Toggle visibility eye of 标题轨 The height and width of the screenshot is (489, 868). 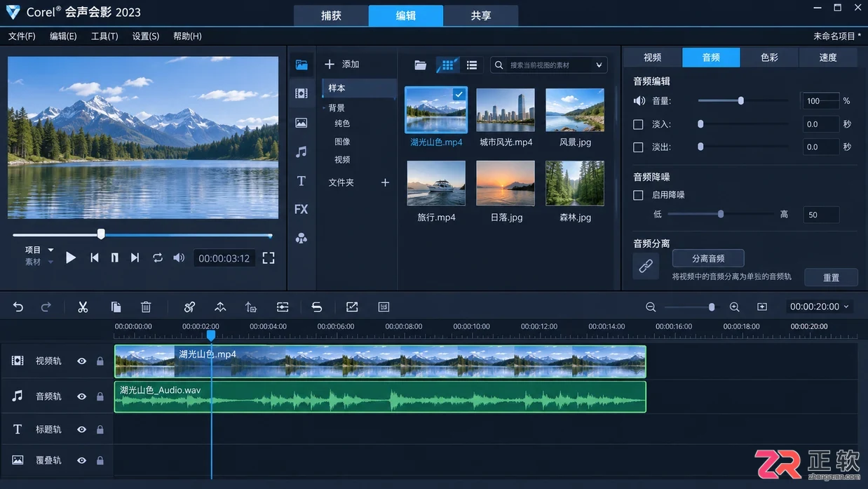pyautogui.click(x=82, y=429)
